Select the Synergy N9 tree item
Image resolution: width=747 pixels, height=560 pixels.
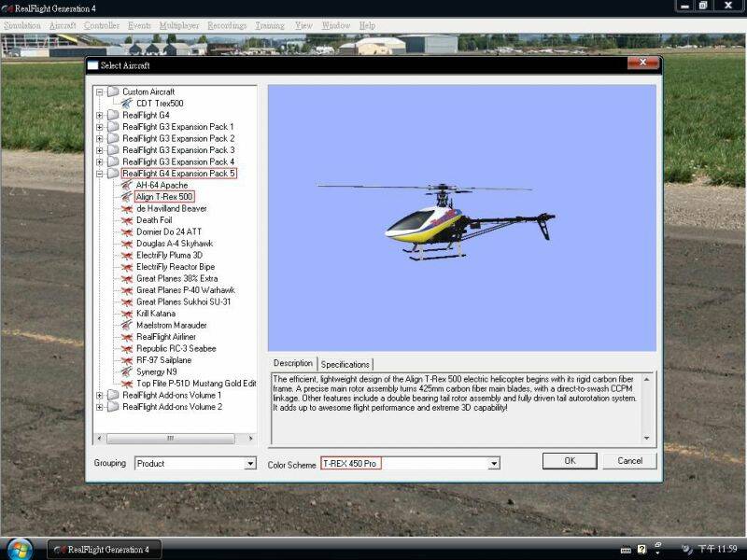tap(157, 371)
